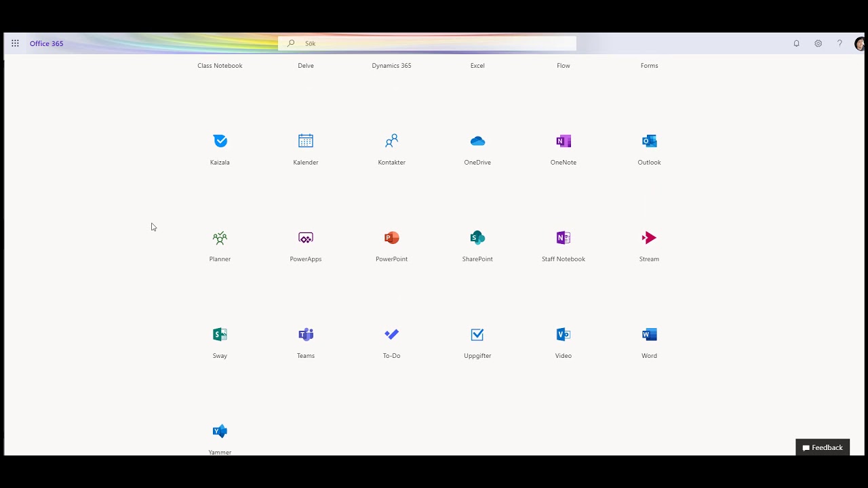Open the To-Do checkmark icon

coord(391,334)
